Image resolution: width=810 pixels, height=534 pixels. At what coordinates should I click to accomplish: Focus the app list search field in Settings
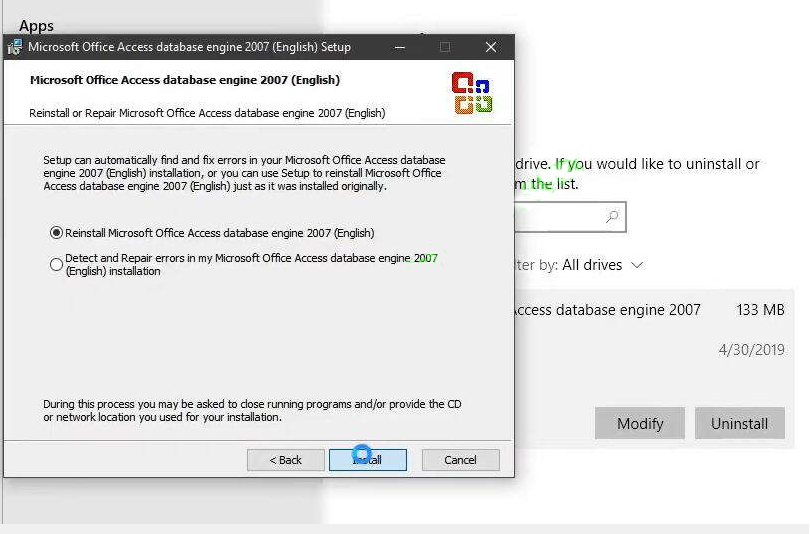570,217
